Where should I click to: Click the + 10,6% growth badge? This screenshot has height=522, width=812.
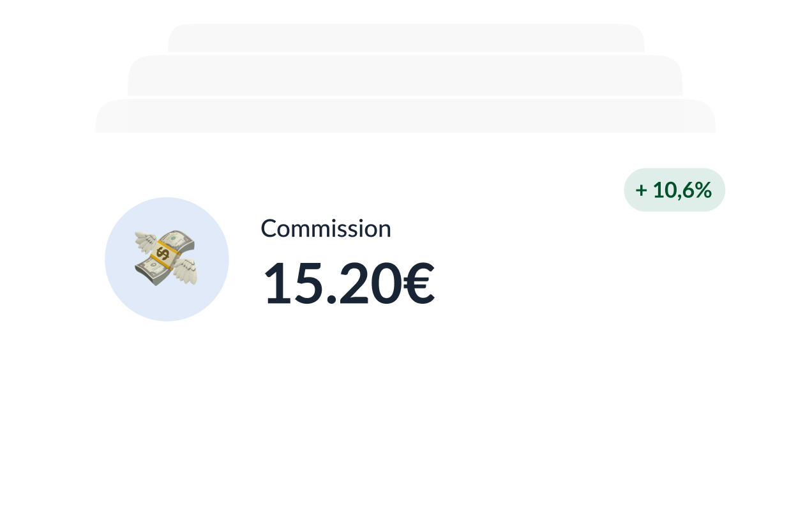[674, 190]
